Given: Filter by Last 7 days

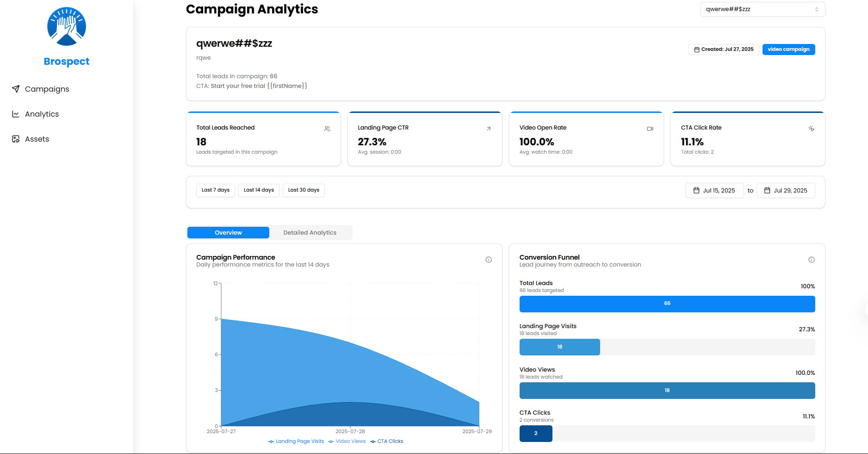Looking at the screenshot, I should [216, 190].
